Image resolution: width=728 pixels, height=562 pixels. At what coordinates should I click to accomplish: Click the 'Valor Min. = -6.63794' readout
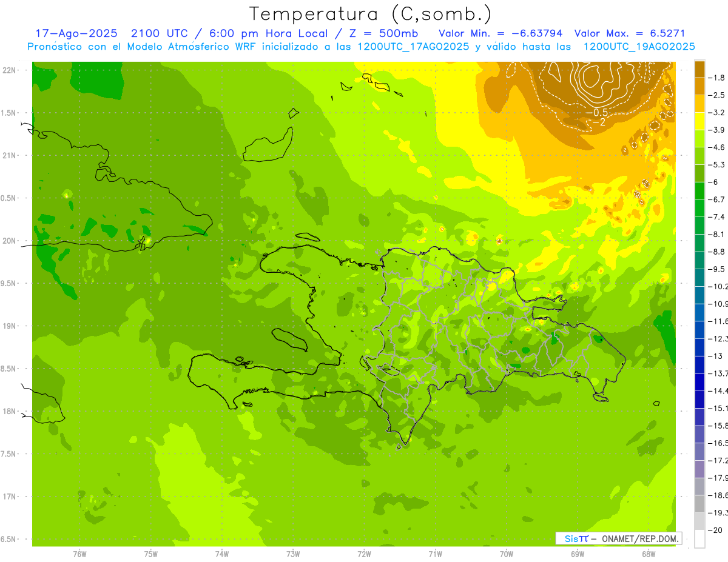(500, 33)
